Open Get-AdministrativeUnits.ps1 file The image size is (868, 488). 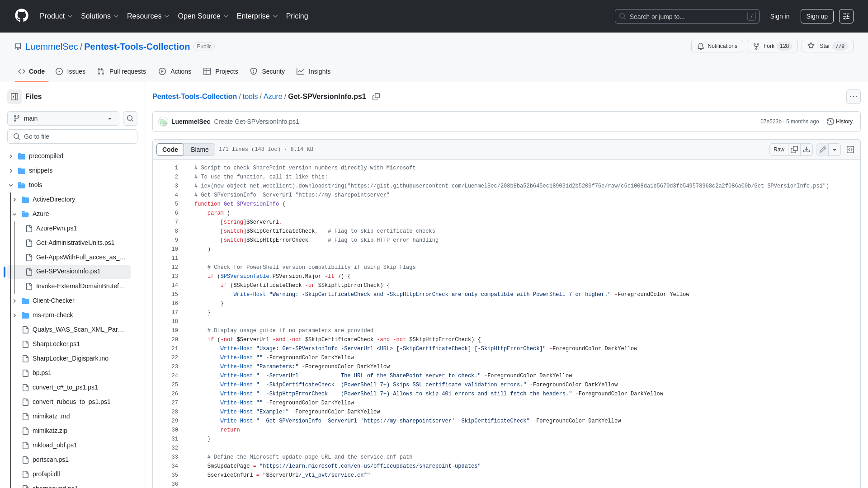[x=75, y=243]
